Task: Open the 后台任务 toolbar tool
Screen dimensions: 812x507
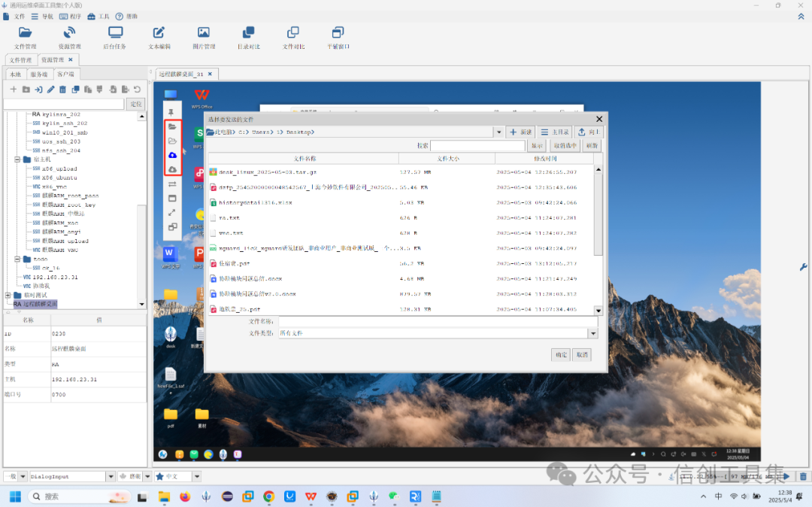Action: tap(114, 38)
